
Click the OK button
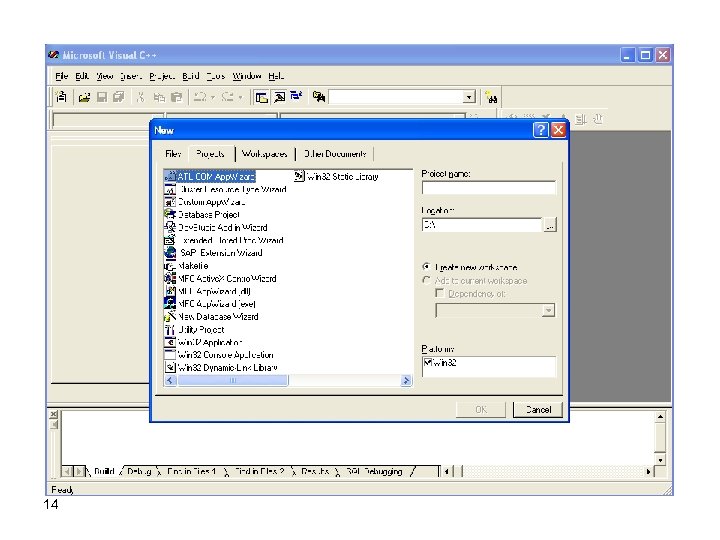coord(481,410)
